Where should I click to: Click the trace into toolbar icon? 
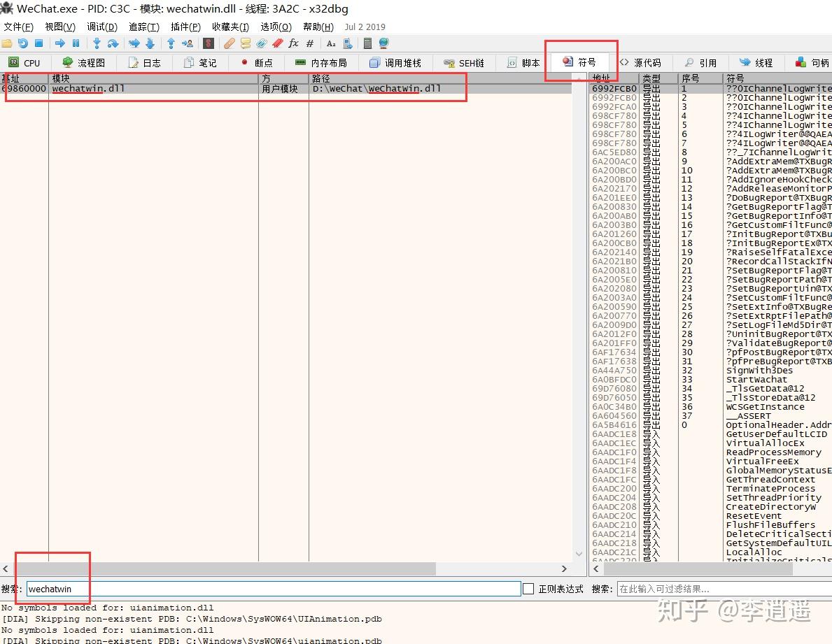point(134,43)
